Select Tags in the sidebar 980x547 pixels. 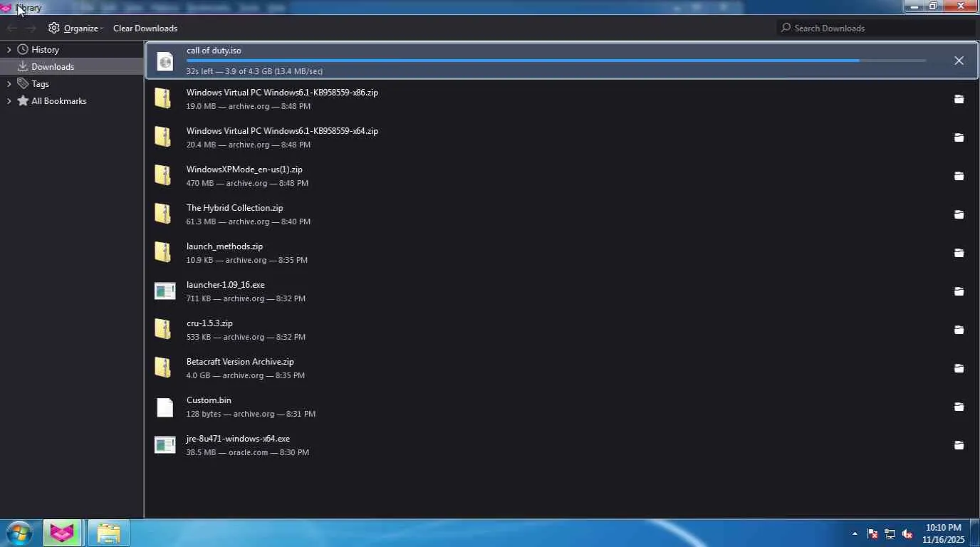[x=40, y=84]
